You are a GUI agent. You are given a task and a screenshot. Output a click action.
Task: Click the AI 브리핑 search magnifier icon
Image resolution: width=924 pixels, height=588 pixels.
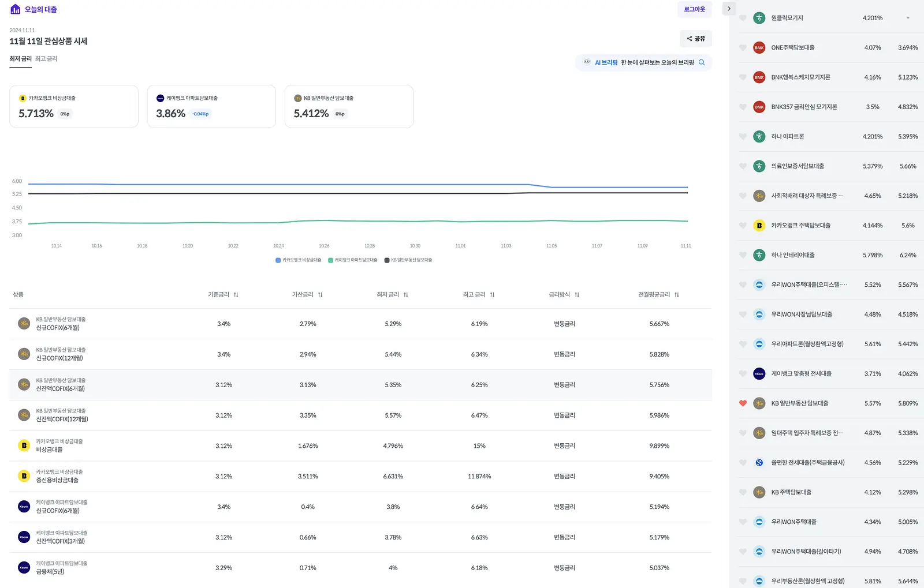tap(702, 62)
